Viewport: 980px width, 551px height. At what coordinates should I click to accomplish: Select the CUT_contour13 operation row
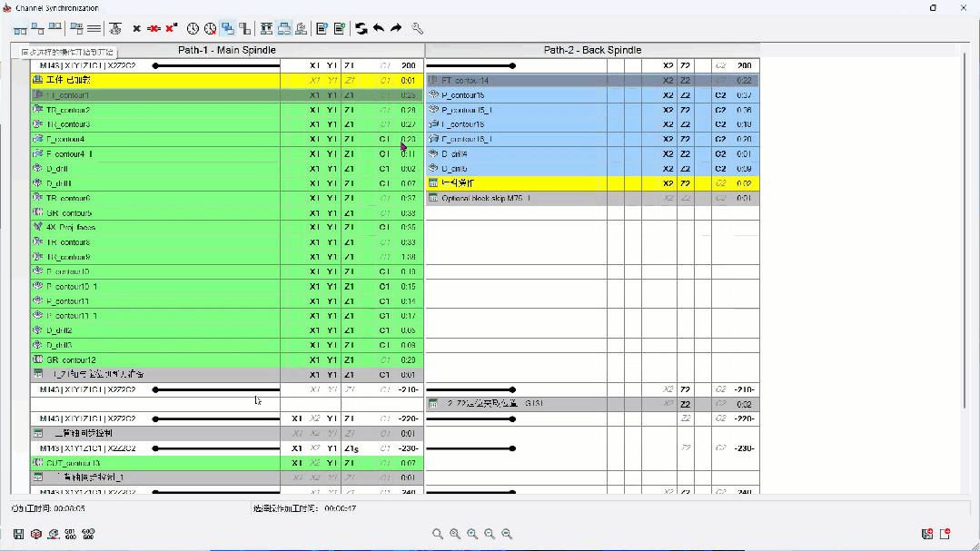[x=227, y=463]
